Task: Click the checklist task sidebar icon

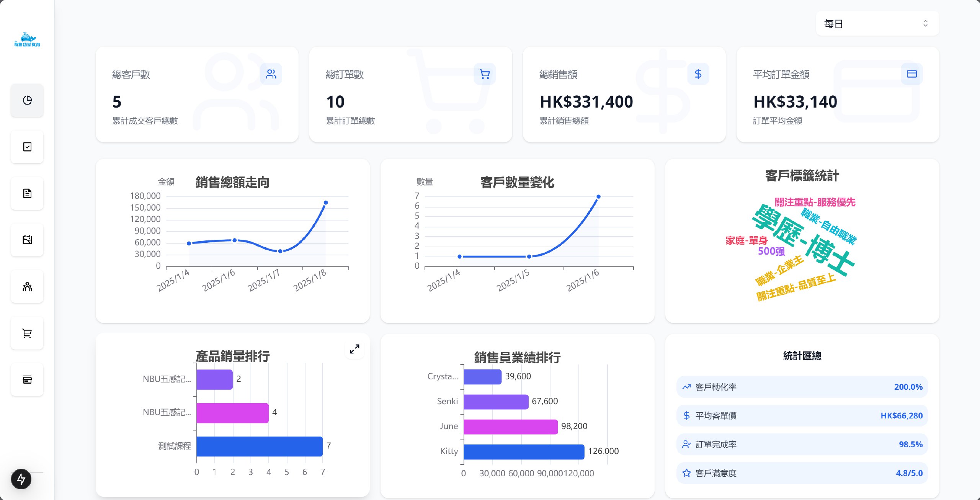Action: (27, 147)
